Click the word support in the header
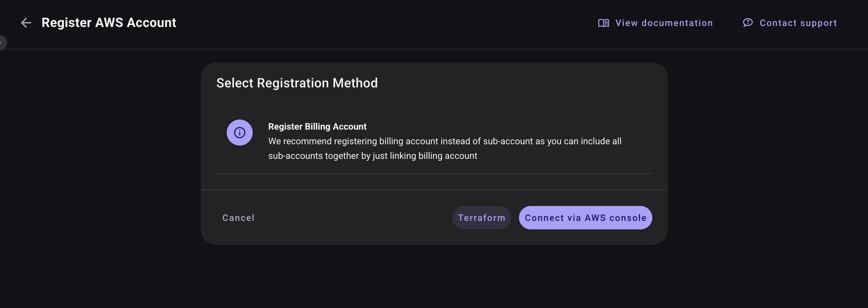The width and height of the screenshot is (868, 308). 818,23
